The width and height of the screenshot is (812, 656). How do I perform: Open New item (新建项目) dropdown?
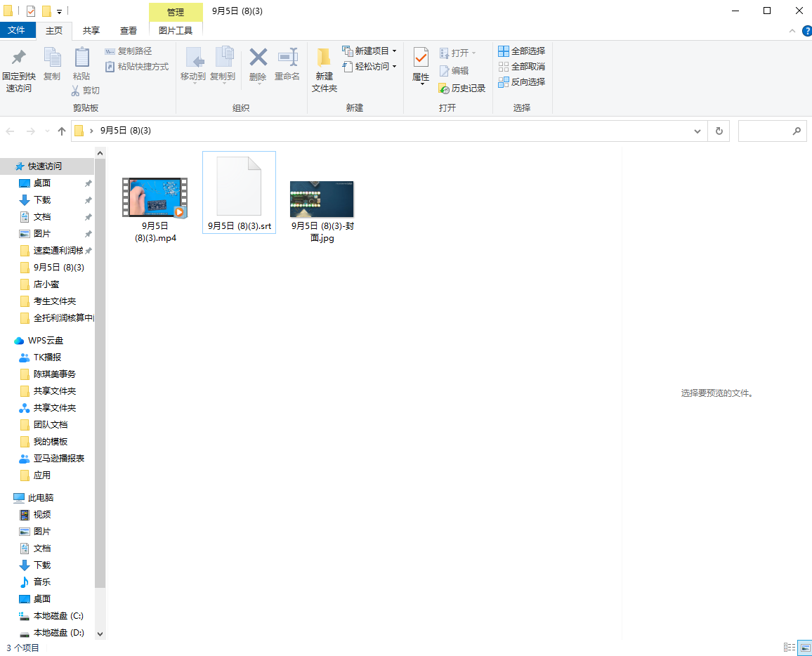(x=369, y=51)
